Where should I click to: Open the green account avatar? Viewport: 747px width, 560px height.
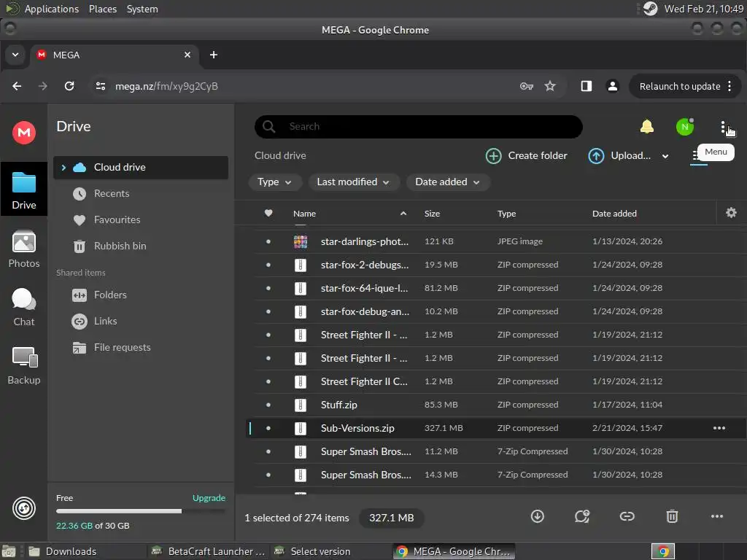tap(684, 127)
